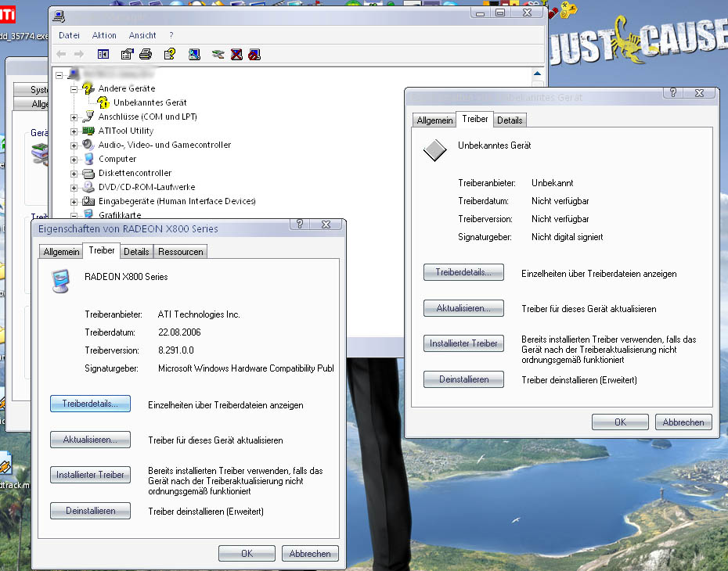Click OK in Unbekanntes Gerät dialog
Image resolution: width=728 pixels, height=571 pixels.
tap(620, 422)
